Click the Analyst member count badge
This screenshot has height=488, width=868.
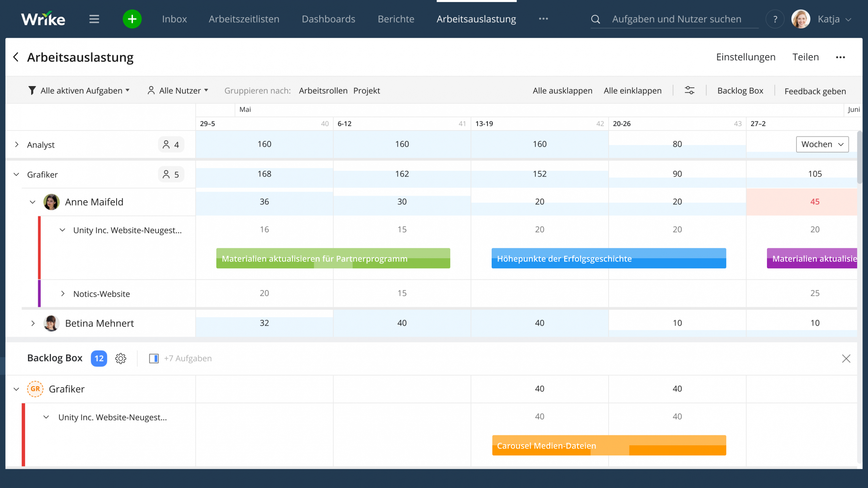171,144
